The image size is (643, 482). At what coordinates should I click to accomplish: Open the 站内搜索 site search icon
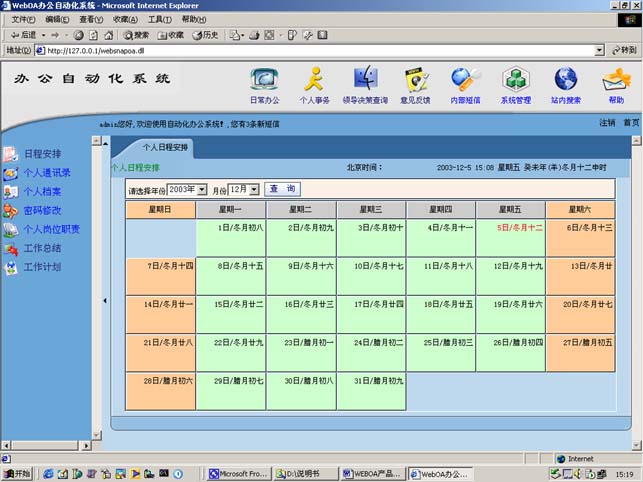click(x=566, y=80)
